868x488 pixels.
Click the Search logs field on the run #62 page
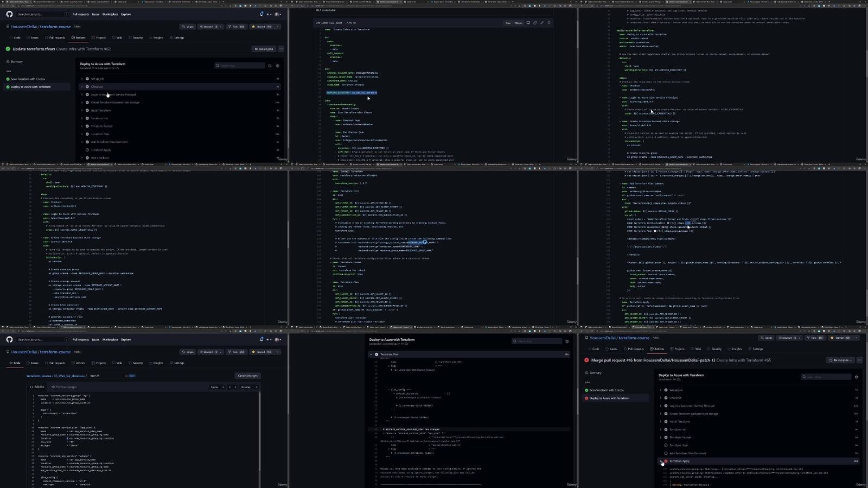[x=240, y=66]
